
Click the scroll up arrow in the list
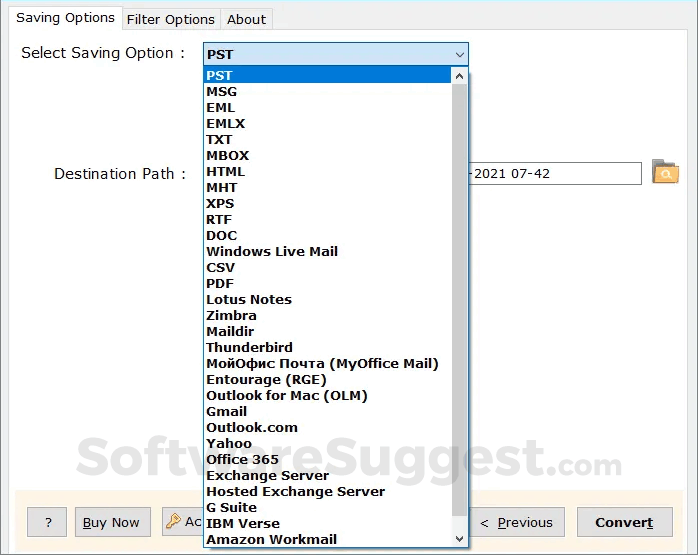tap(459, 76)
